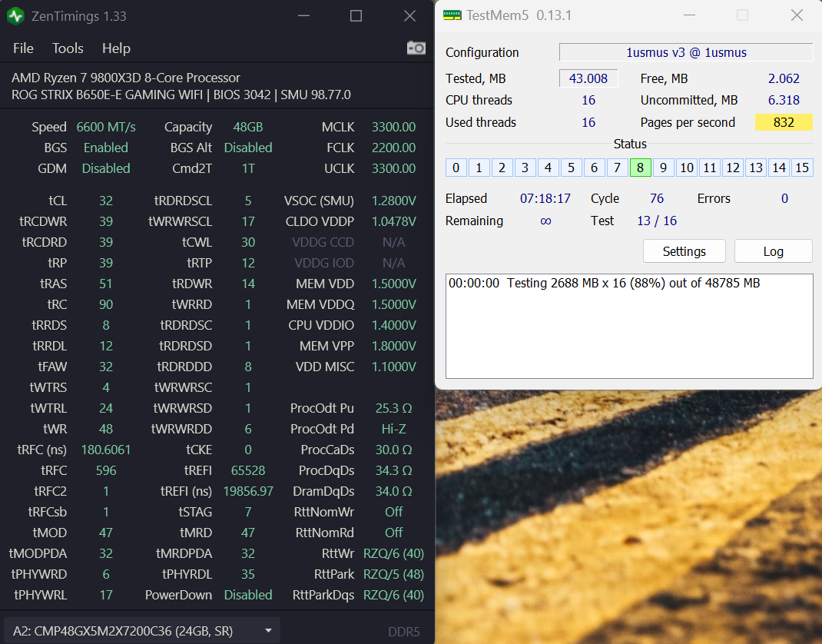Image resolution: width=822 pixels, height=644 pixels.
Task: Select thread status box 4
Action: click(x=548, y=168)
